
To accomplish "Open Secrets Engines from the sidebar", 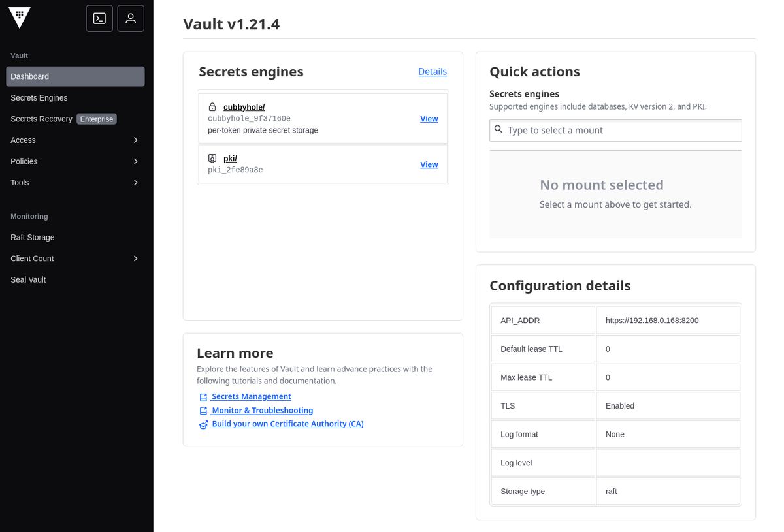I will 39,97.
